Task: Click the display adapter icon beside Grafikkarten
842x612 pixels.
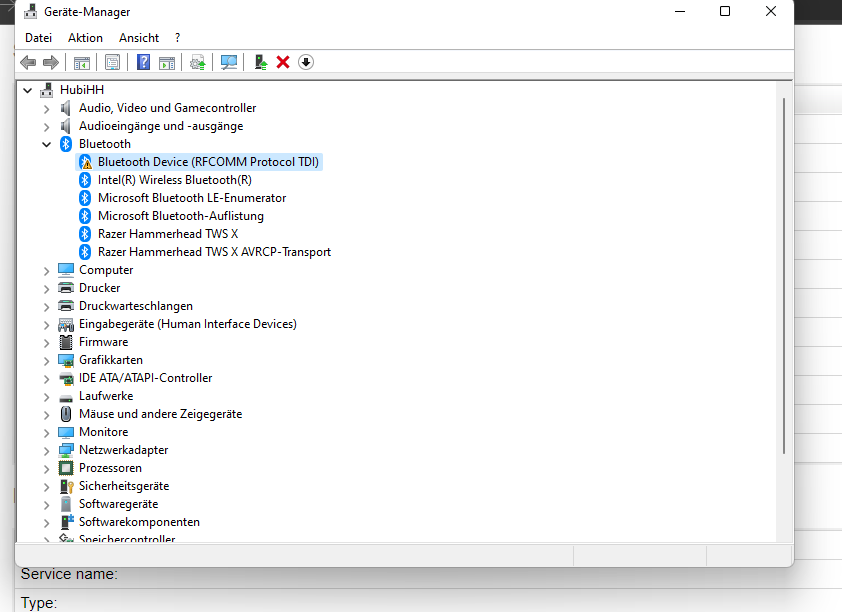Action: point(66,360)
